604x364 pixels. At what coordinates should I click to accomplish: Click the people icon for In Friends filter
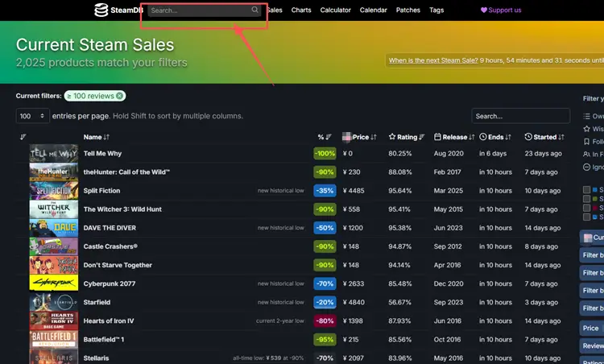pyautogui.click(x=586, y=155)
